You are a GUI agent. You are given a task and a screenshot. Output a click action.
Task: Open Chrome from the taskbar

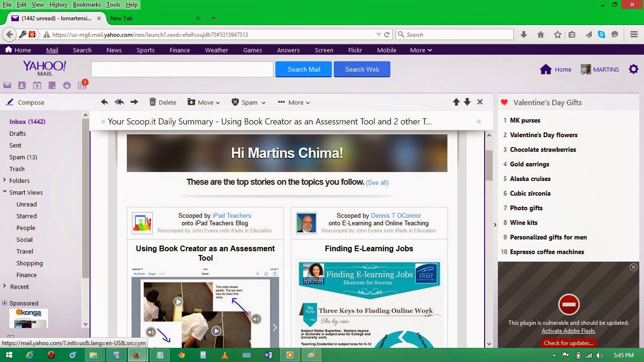tap(182, 355)
